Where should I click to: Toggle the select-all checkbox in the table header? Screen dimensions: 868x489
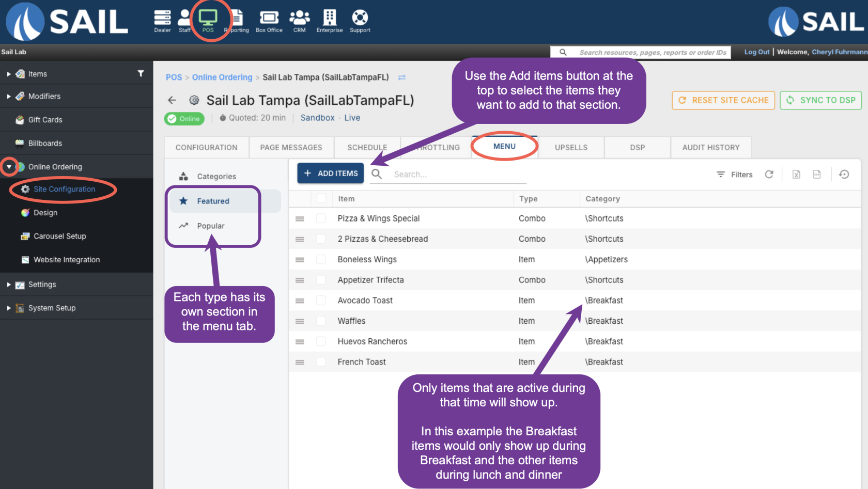point(321,198)
